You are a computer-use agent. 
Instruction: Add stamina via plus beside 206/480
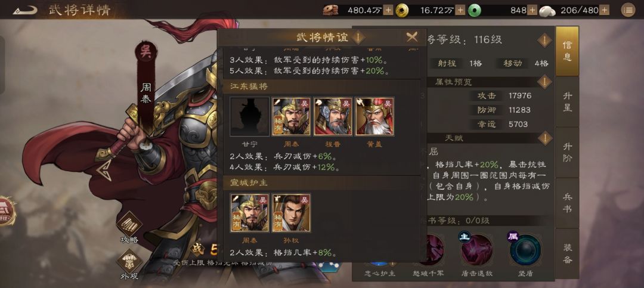point(605,10)
